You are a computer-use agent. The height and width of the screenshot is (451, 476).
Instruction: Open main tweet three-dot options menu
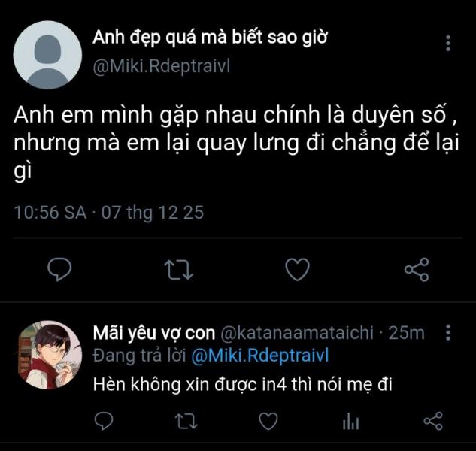point(448,43)
